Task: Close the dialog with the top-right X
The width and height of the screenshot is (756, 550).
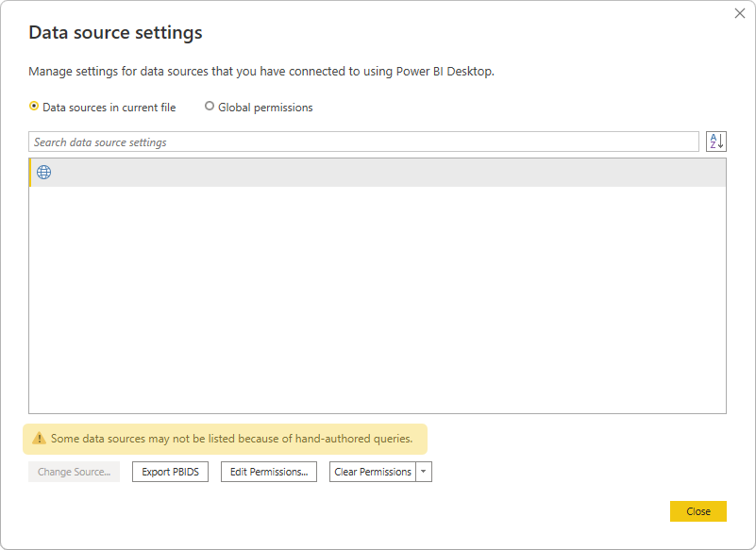Action: 740,13
